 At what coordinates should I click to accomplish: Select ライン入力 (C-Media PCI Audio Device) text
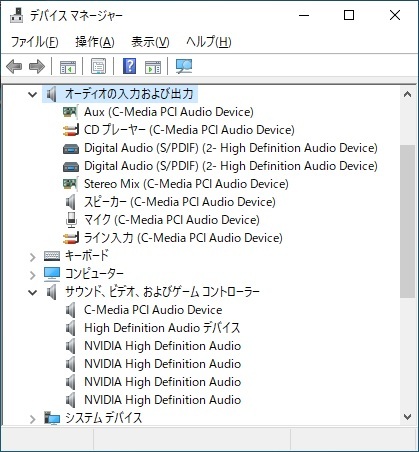point(183,238)
